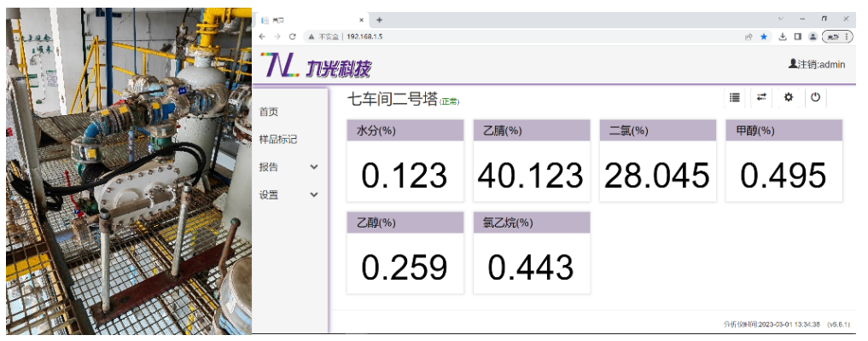Open the tab search chevron in title bar

click(781, 19)
